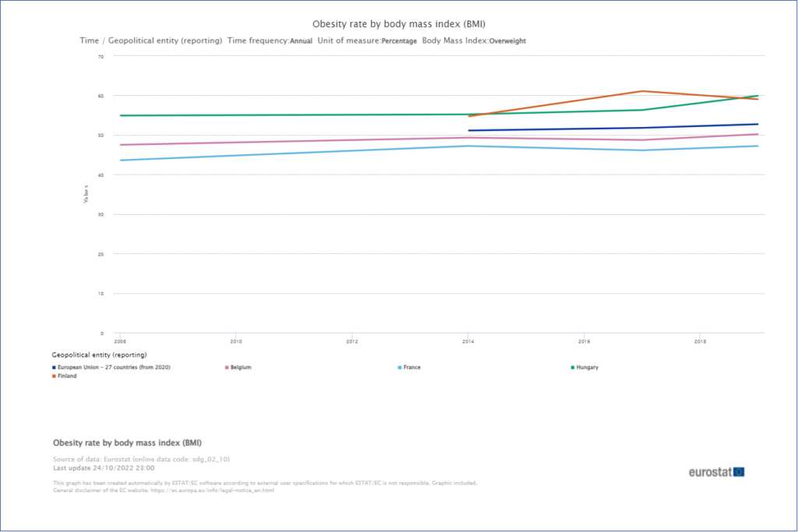Click the orange Finland line peak
Viewport: 798px width, 532px height.
point(641,91)
